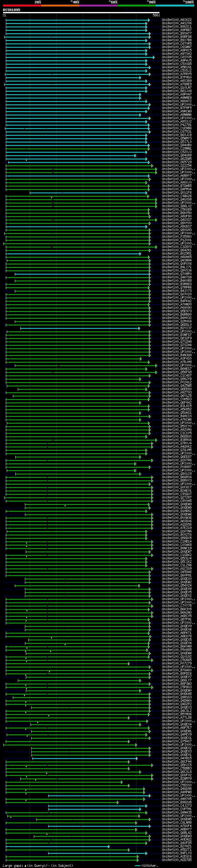Click the Large gaps legend text
Screen dimensions: 197x868
click(x=13, y=866)
